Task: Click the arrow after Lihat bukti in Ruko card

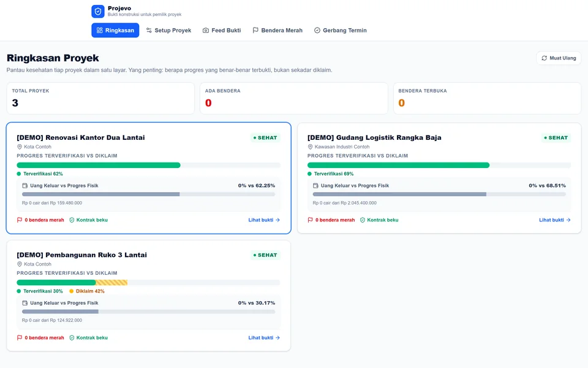Action: pyautogui.click(x=277, y=337)
